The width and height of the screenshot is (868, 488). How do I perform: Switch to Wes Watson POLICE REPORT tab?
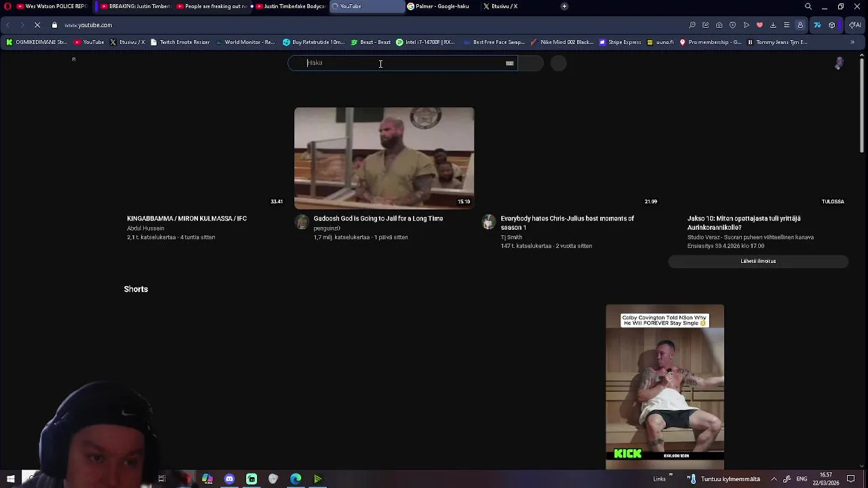click(x=52, y=6)
